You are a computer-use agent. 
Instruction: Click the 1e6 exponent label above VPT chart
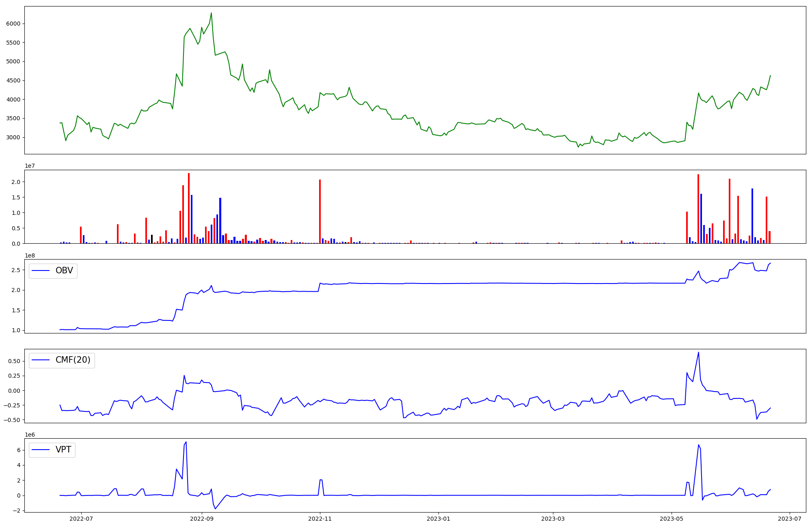pyautogui.click(x=30, y=435)
